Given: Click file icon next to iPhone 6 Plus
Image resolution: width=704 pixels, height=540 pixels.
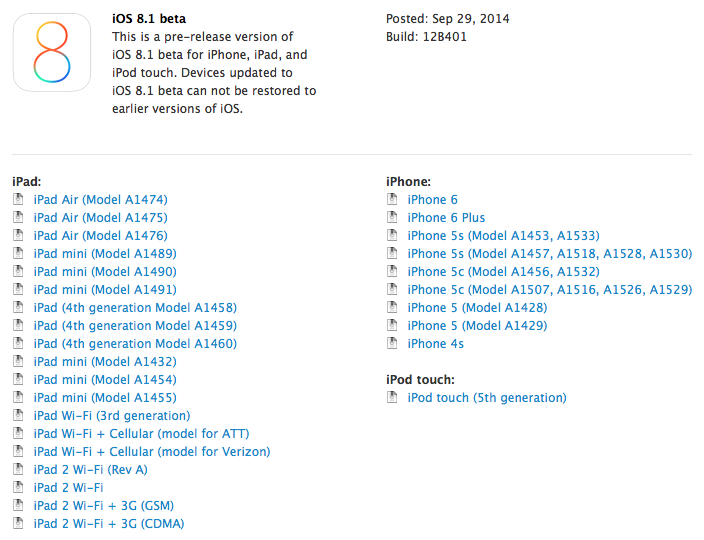Looking at the screenshot, I should pyautogui.click(x=391, y=218).
